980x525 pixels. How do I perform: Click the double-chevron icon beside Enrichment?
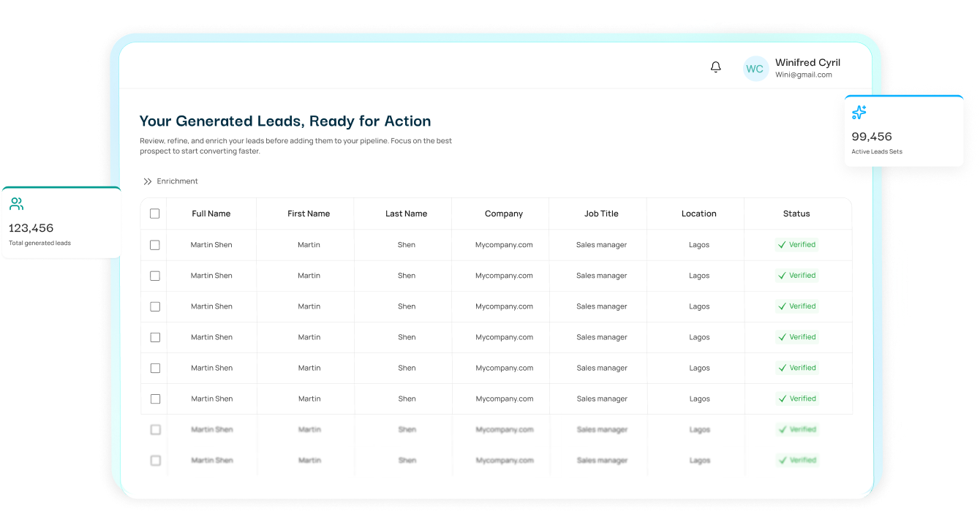[x=148, y=181]
